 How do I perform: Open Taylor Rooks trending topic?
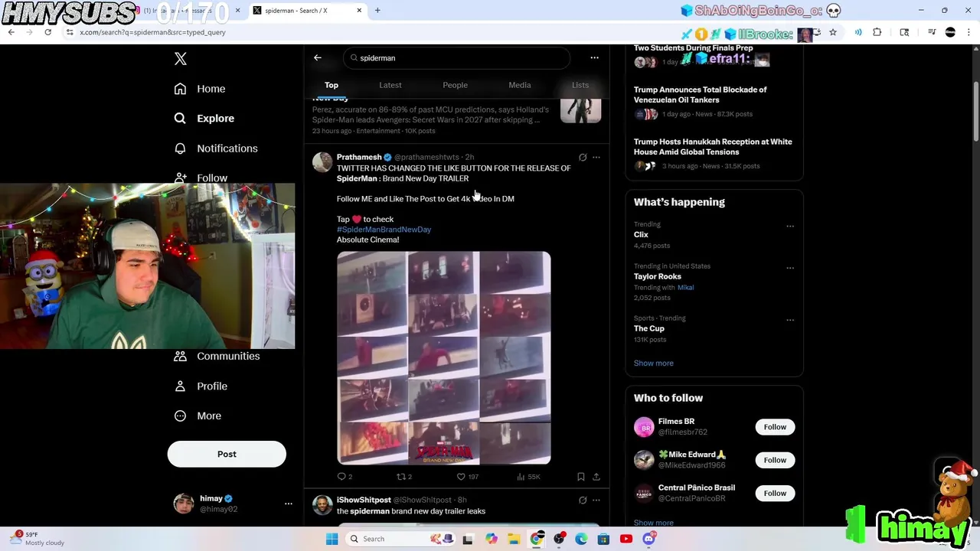pyautogui.click(x=658, y=277)
